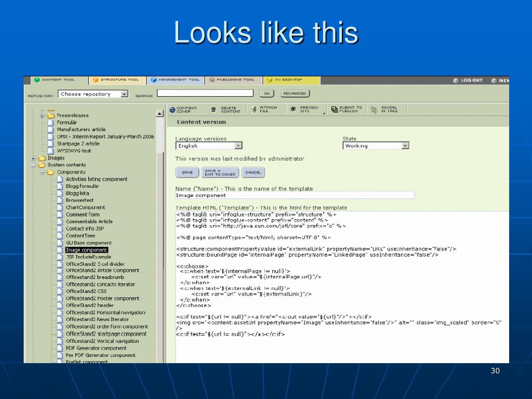
Task: Click the Reveal in Tree icon
Action: [374, 110]
